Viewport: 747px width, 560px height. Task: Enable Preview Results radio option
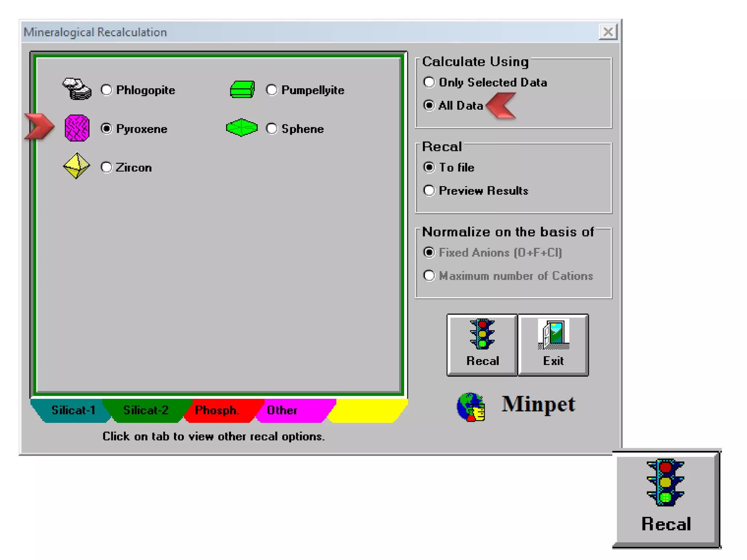click(x=429, y=190)
